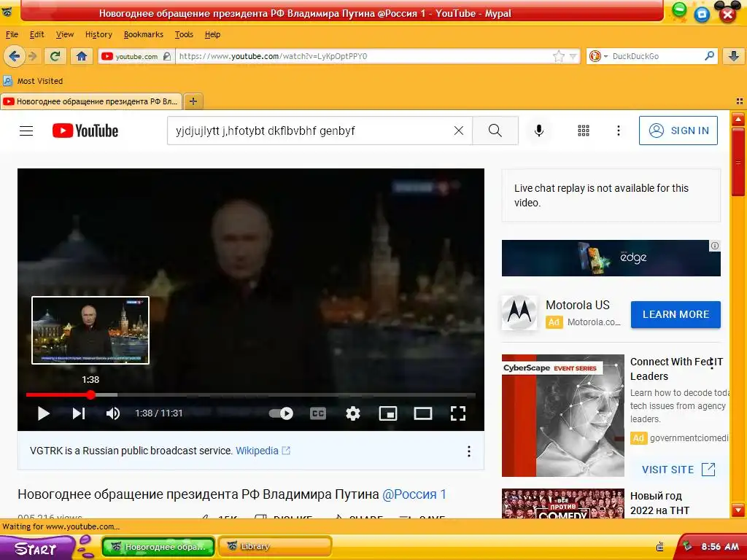Switch to the YouTube Mypal taskbar button
The image size is (747, 560).
coord(158,547)
